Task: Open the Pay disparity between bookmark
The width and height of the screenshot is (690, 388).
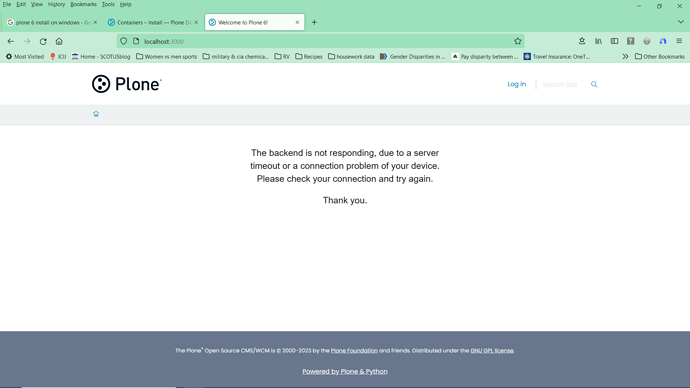Action: 484,56
